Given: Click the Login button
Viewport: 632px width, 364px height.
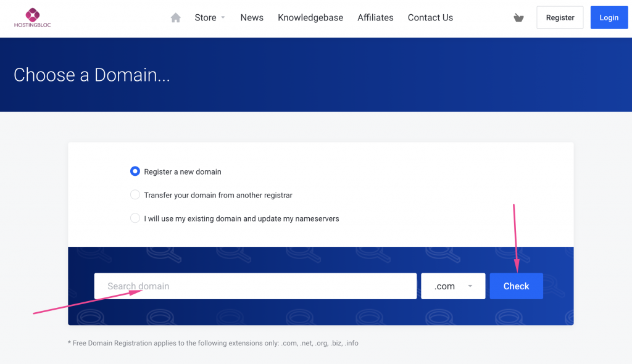Looking at the screenshot, I should (609, 18).
